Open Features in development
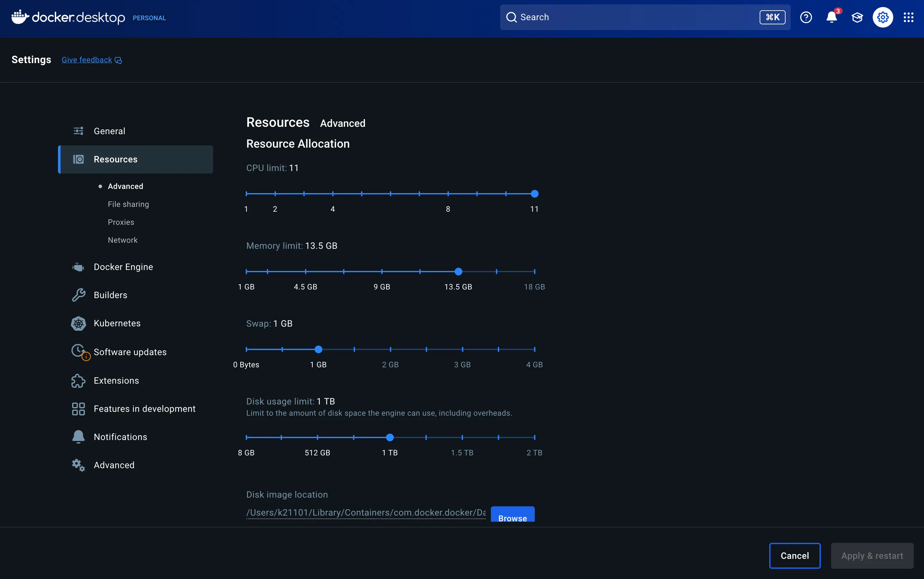Image resolution: width=924 pixels, height=579 pixels. click(x=135, y=409)
